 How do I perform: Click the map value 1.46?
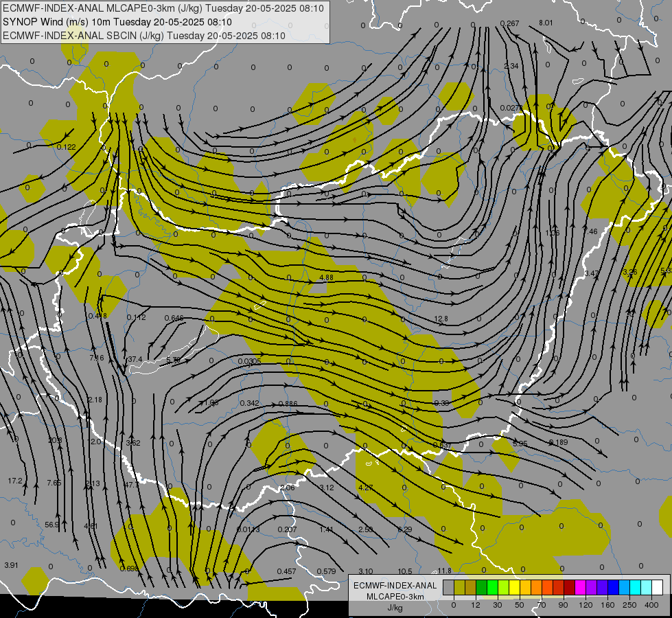(590, 231)
